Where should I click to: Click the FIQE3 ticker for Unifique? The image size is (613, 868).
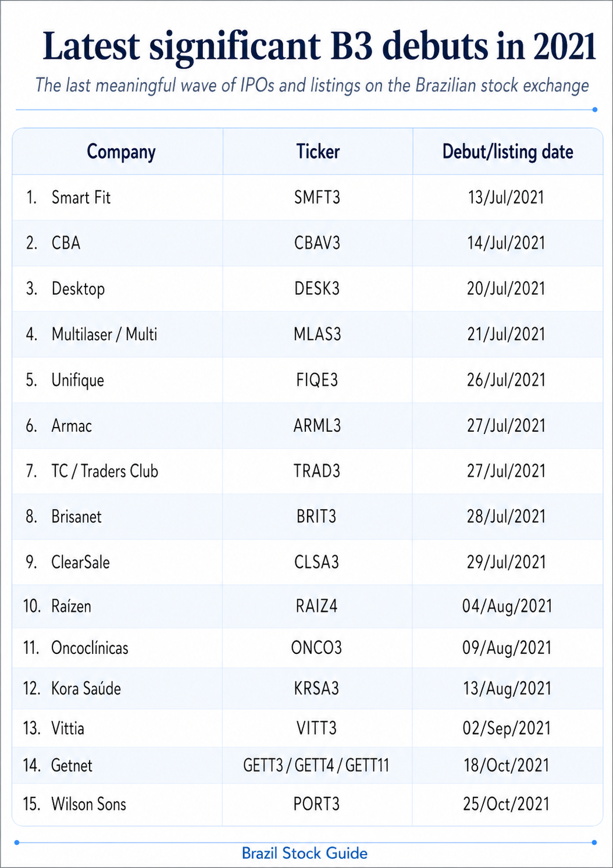coord(317,380)
